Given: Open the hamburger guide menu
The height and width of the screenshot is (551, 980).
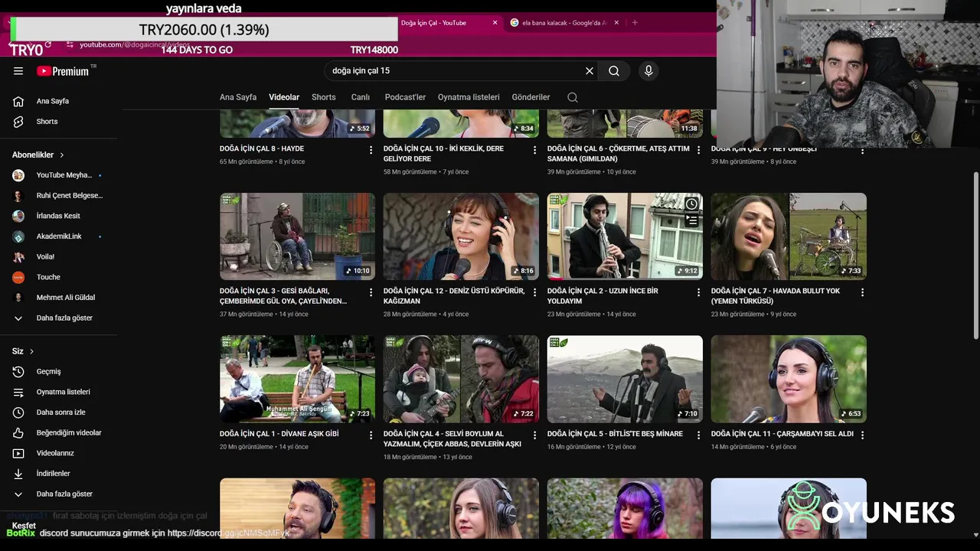Looking at the screenshot, I should tap(18, 71).
